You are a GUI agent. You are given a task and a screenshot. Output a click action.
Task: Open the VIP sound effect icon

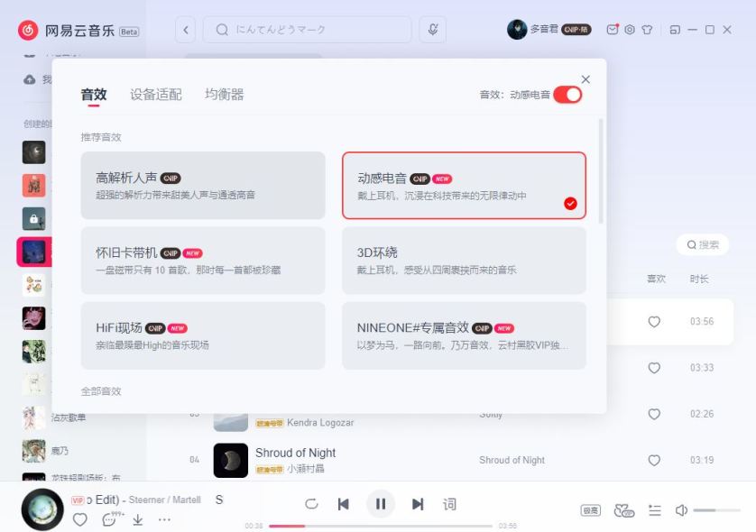pos(624,510)
